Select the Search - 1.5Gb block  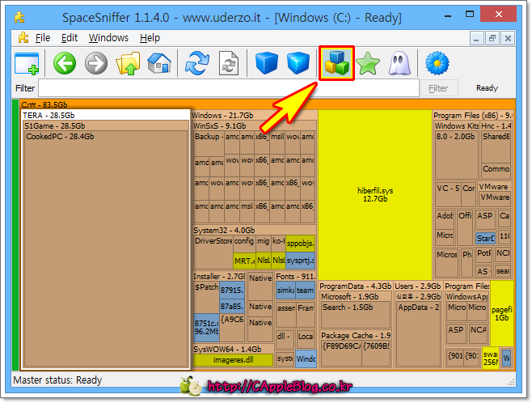[355, 314]
